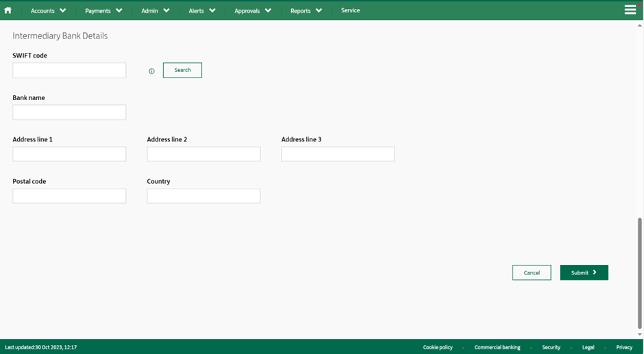Expand the Payments dropdown menu
This screenshot has height=354, width=644.
(103, 11)
